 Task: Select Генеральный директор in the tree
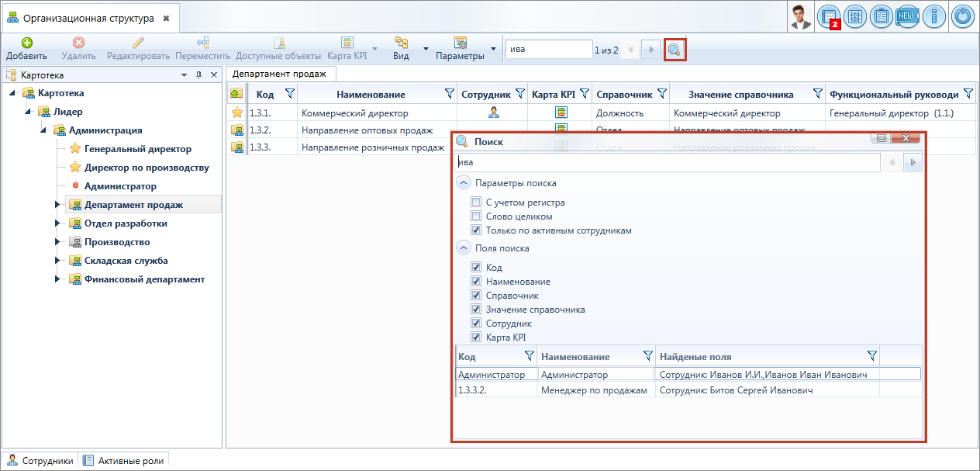click(138, 149)
